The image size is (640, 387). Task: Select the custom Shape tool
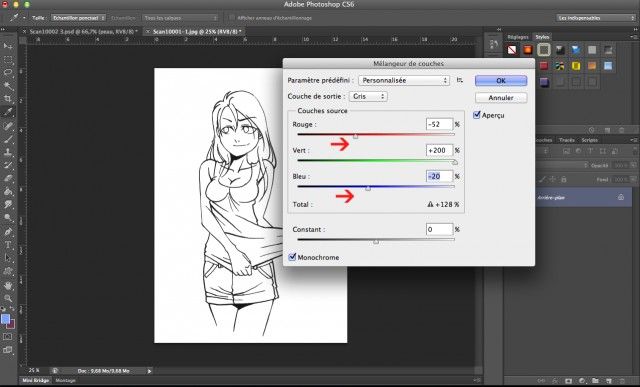tap(8, 271)
